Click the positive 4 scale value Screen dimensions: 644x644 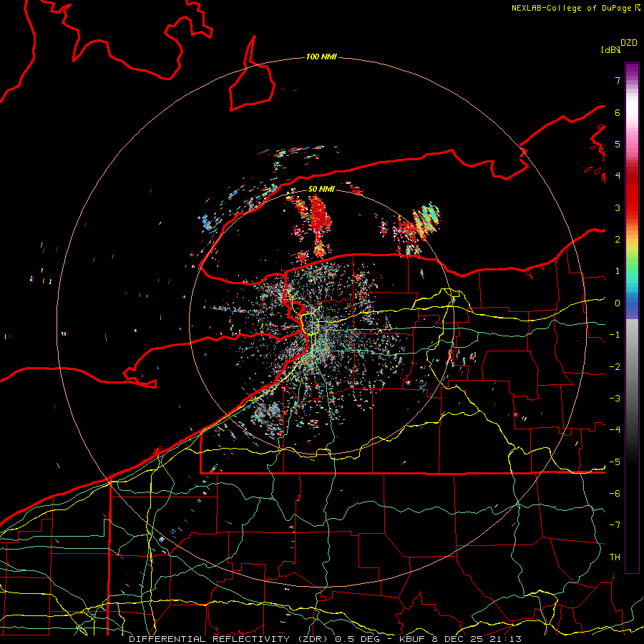618,176
